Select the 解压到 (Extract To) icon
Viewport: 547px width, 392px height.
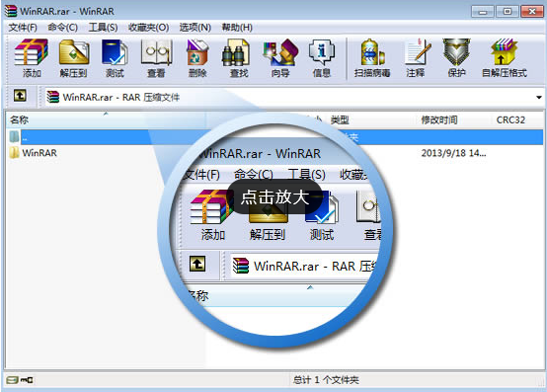(74, 58)
